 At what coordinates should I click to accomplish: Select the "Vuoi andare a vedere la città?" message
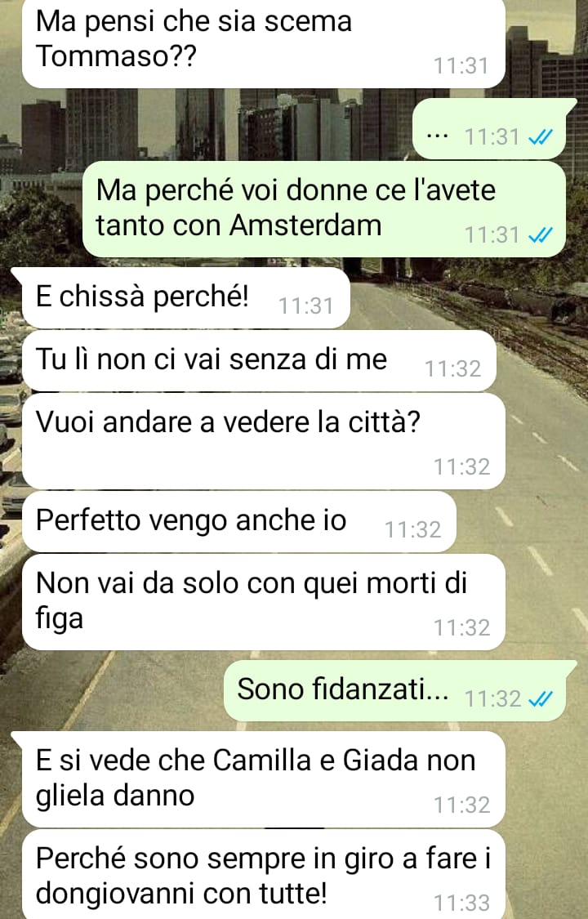click(264, 441)
